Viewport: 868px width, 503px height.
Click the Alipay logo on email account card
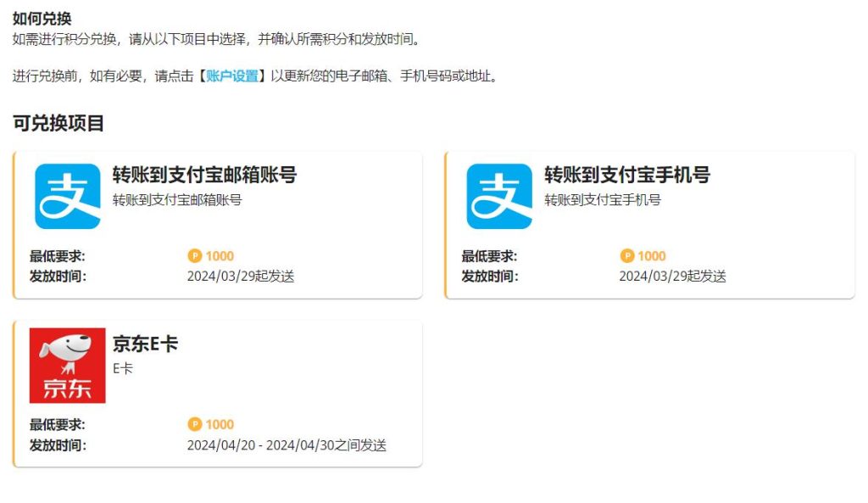[68, 196]
